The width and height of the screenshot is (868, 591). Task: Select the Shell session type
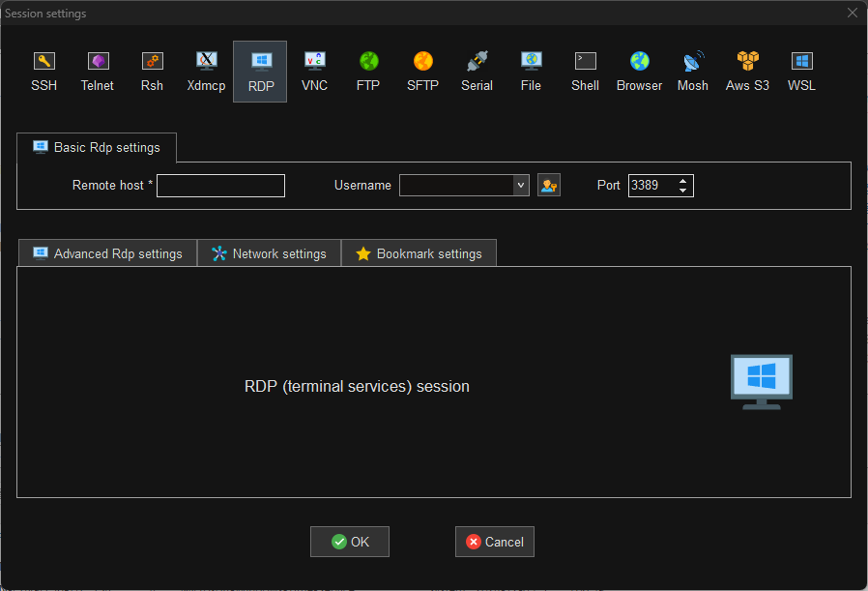coord(585,70)
